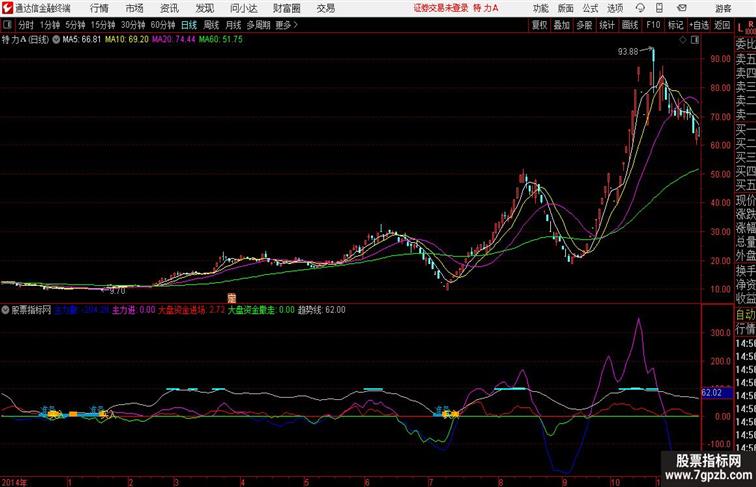Open the 功能 menu
The height and width of the screenshot is (487, 756).
tap(540, 8)
